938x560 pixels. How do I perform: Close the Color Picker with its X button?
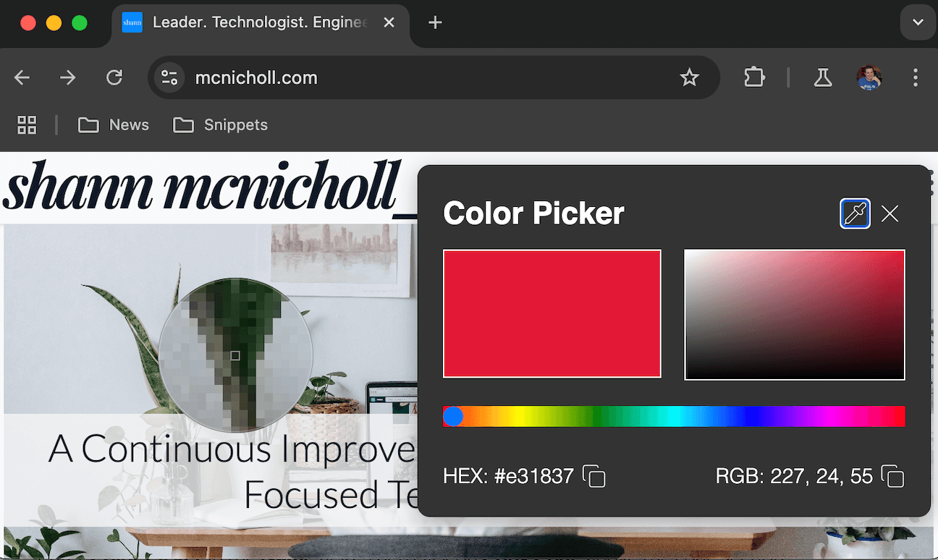pyautogui.click(x=890, y=213)
